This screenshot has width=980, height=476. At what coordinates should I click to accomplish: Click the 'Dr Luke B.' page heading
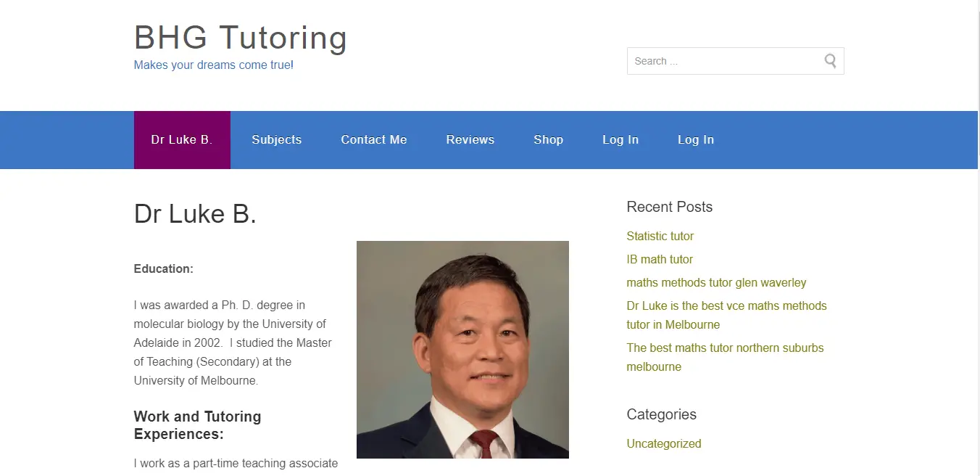(x=196, y=214)
